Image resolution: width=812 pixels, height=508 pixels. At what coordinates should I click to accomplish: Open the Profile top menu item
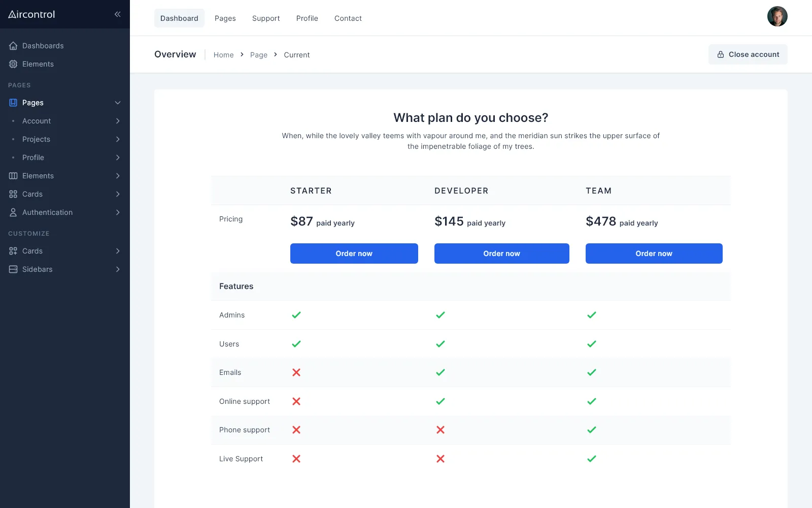point(307,18)
